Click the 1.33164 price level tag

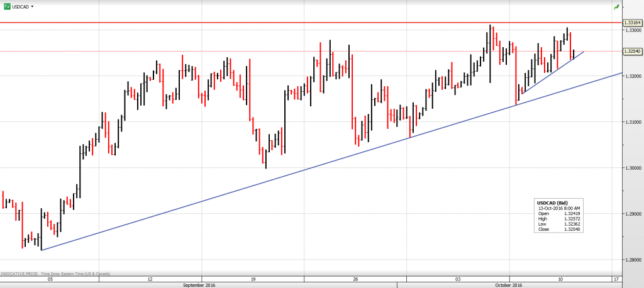(632, 23)
